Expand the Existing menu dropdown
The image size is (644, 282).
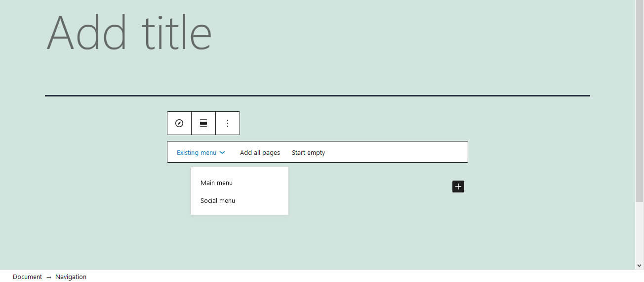[x=201, y=152]
